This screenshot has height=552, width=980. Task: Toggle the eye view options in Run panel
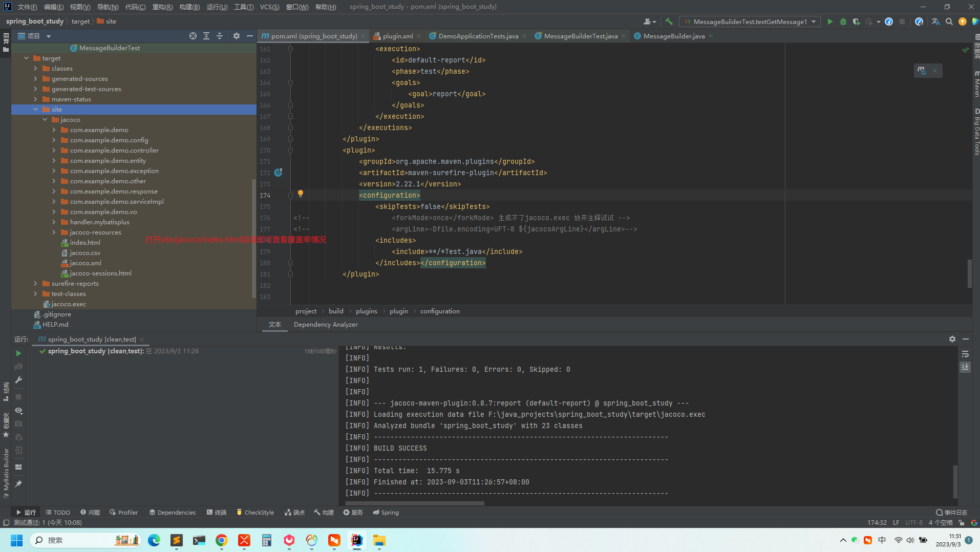[18, 411]
